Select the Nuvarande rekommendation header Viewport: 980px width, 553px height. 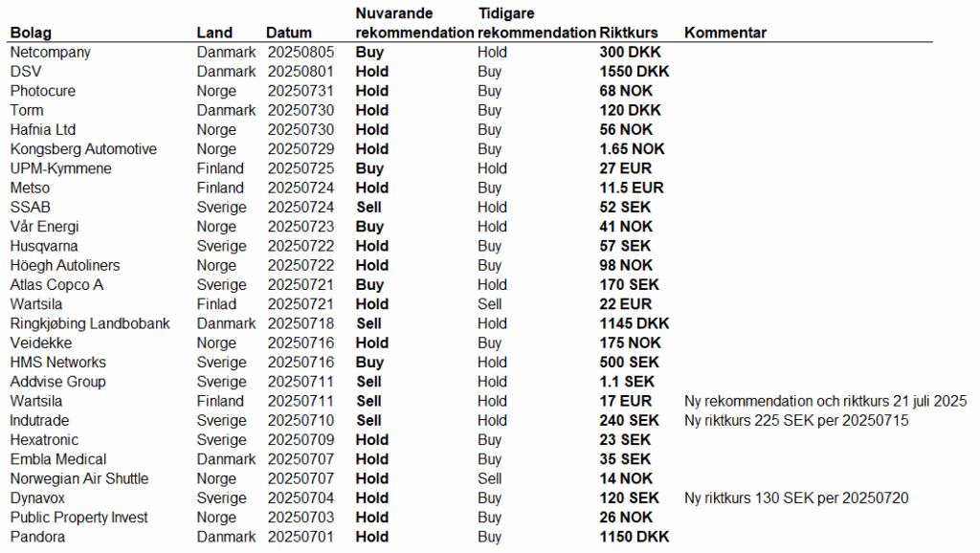click(x=414, y=23)
